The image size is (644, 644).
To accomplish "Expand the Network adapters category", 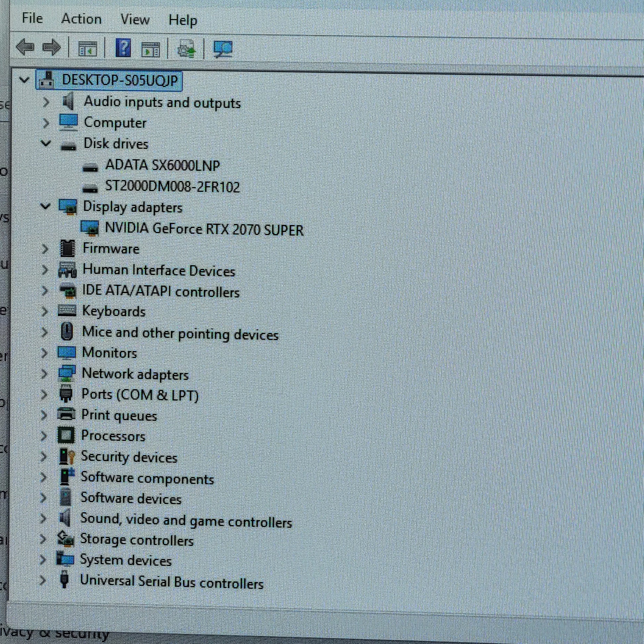I will pos(44,374).
